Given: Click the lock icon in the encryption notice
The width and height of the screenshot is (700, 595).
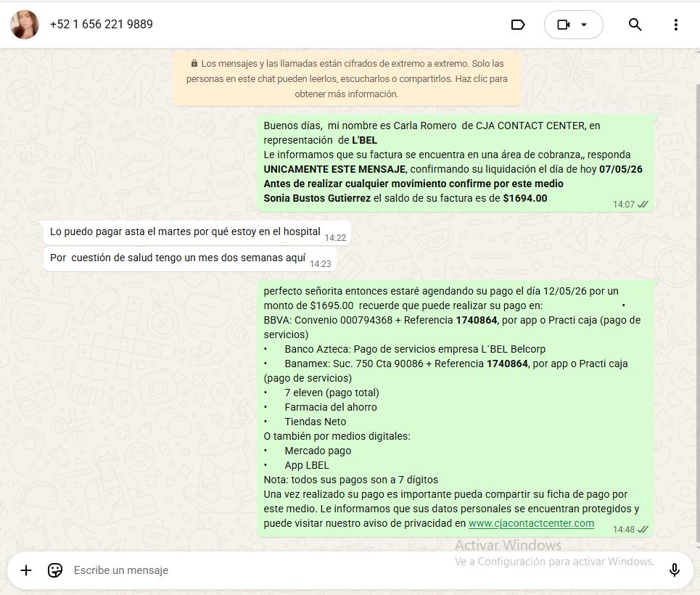Looking at the screenshot, I should point(194,63).
